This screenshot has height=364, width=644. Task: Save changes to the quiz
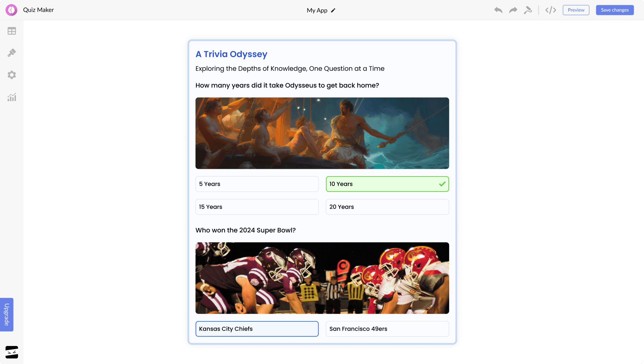(x=615, y=10)
